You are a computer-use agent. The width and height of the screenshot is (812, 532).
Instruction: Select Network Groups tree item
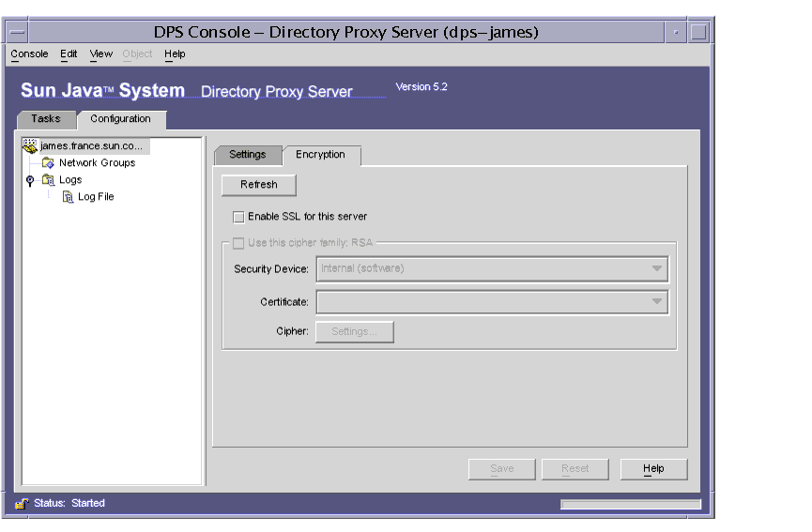(x=98, y=163)
